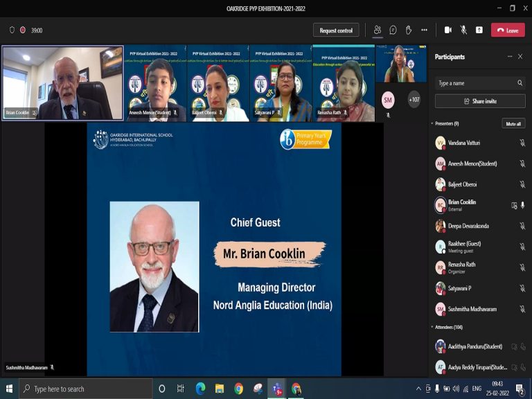Toggle Satyavani P's mic icon in list
Screen dimensions: 532x399
pos(522,288)
